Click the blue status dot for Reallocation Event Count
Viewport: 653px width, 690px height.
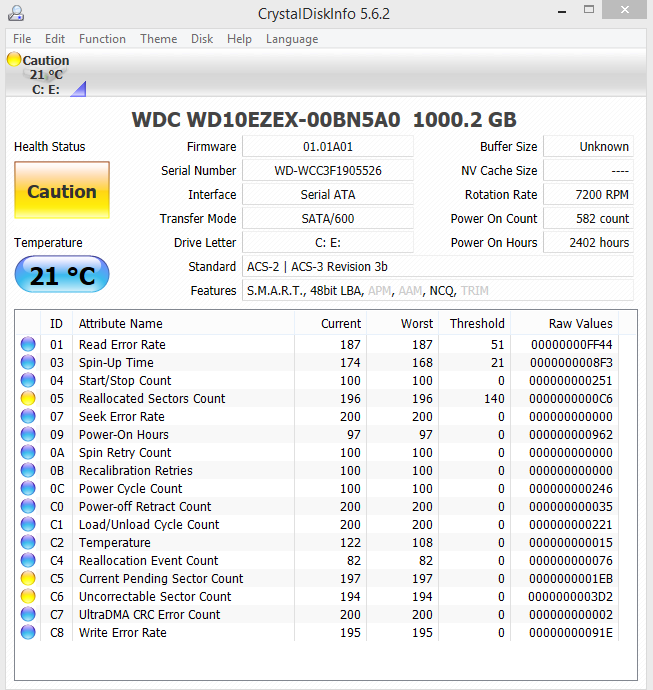coord(28,561)
